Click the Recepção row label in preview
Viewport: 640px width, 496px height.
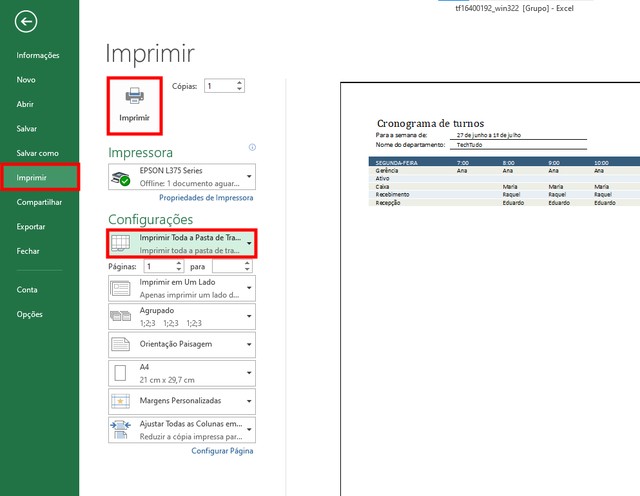pos(388,202)
